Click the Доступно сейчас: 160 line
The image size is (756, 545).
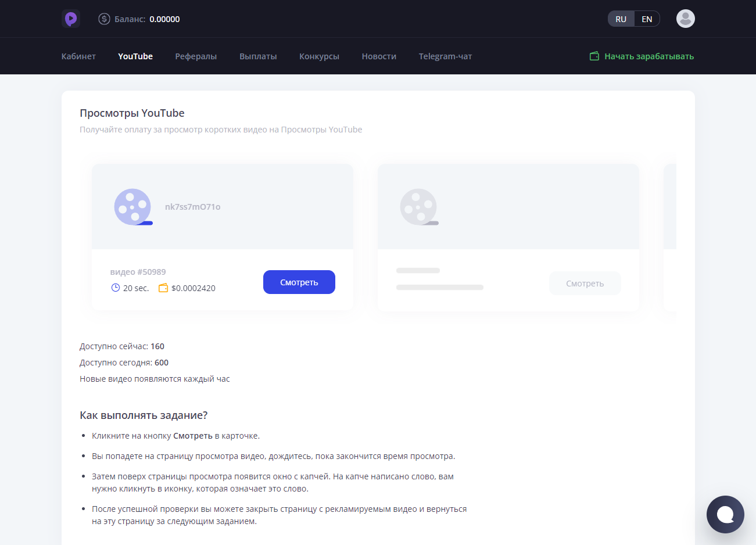pos(122,346)
